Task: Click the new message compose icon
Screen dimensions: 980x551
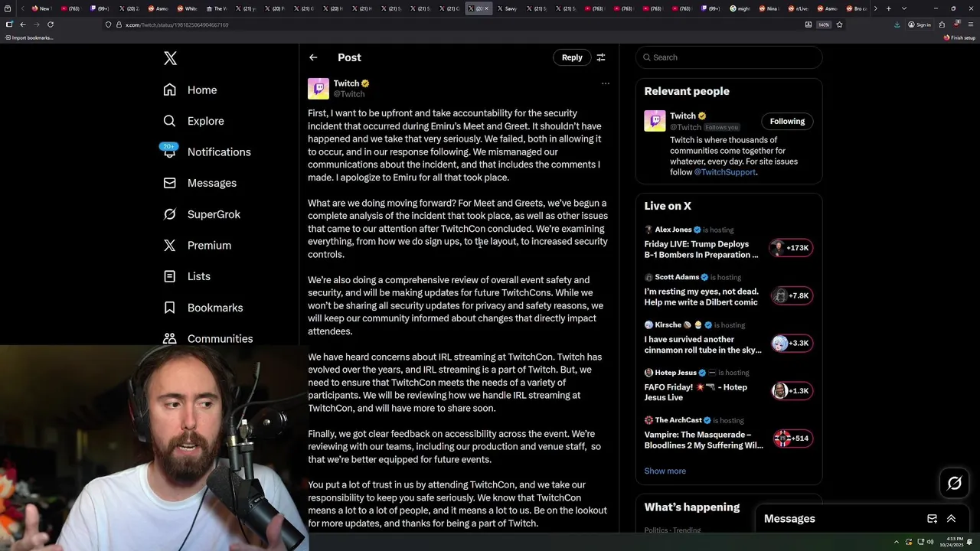Action: [932, 519]
